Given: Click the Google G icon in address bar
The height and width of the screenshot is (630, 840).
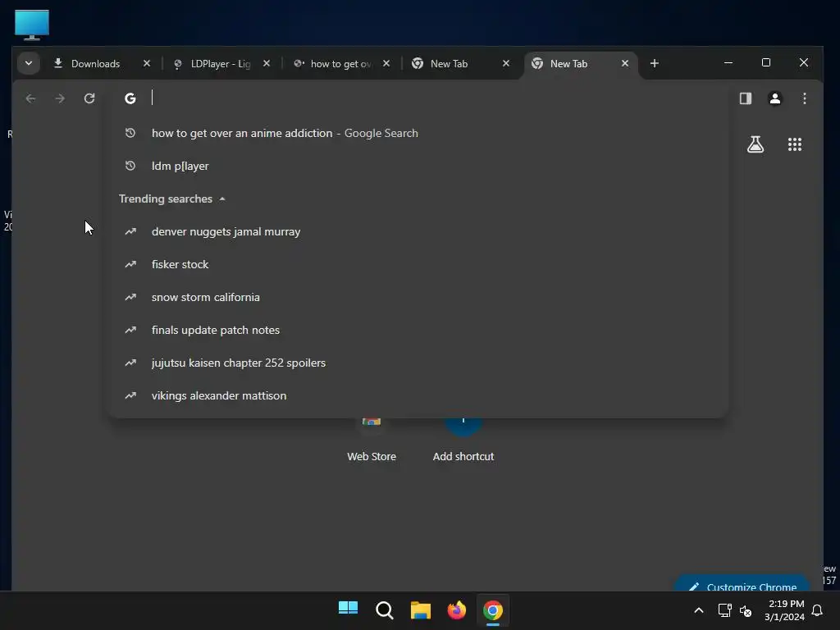Looking at the screenshot, I should click(x=130, y=98).
